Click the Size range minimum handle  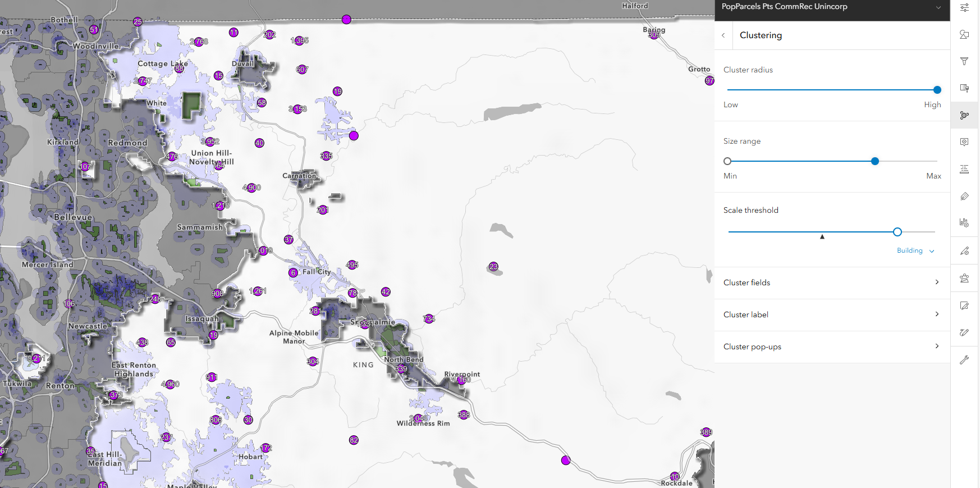pos(727,161)
